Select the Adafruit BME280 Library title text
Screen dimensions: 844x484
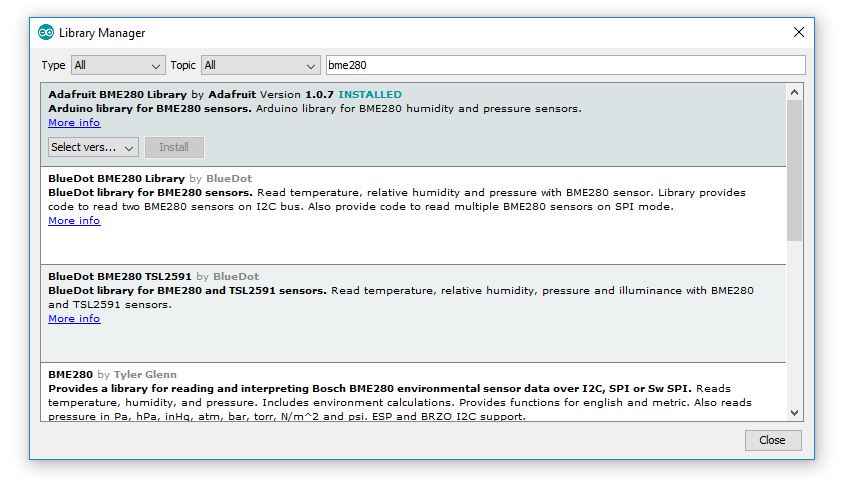tap(117, 94)
